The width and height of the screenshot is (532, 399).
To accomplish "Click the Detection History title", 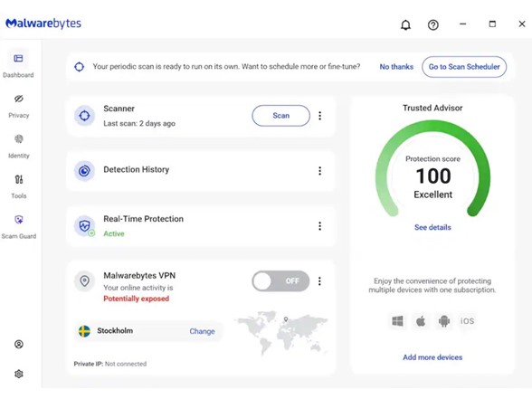I will coord(136,169).
